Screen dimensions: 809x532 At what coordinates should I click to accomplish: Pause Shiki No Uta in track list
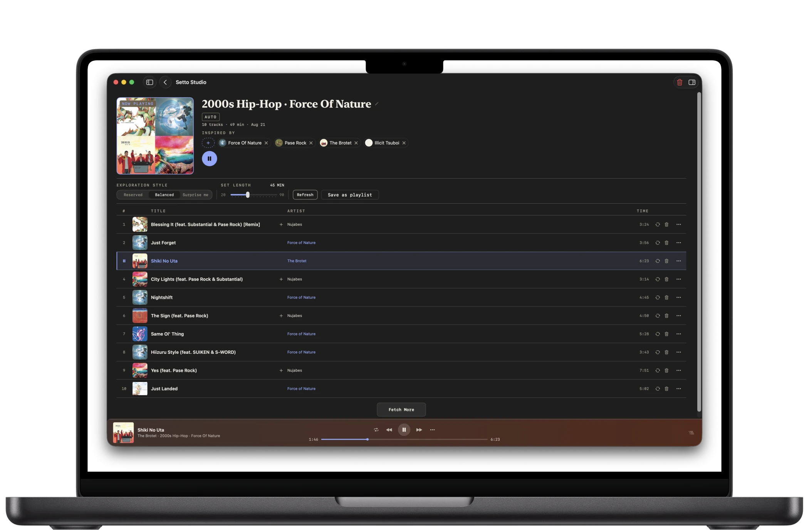click(x=124, y=261)
